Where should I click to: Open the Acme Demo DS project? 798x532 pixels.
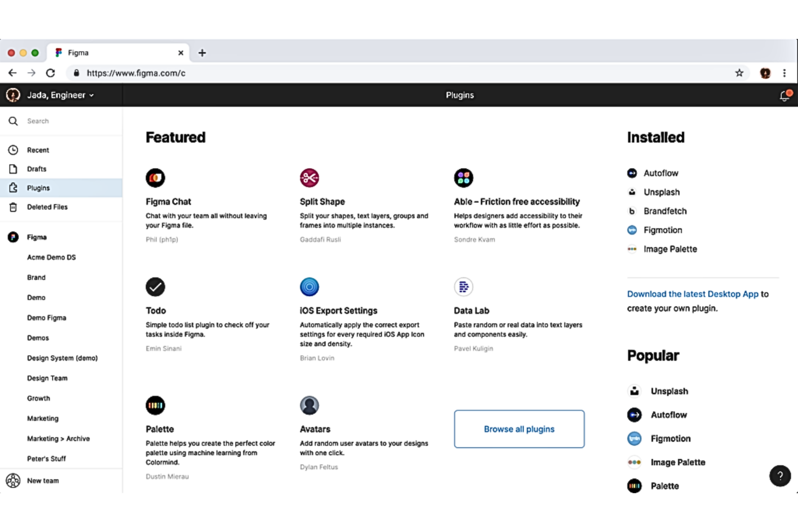pyautogui.click(x=51, y=258)
